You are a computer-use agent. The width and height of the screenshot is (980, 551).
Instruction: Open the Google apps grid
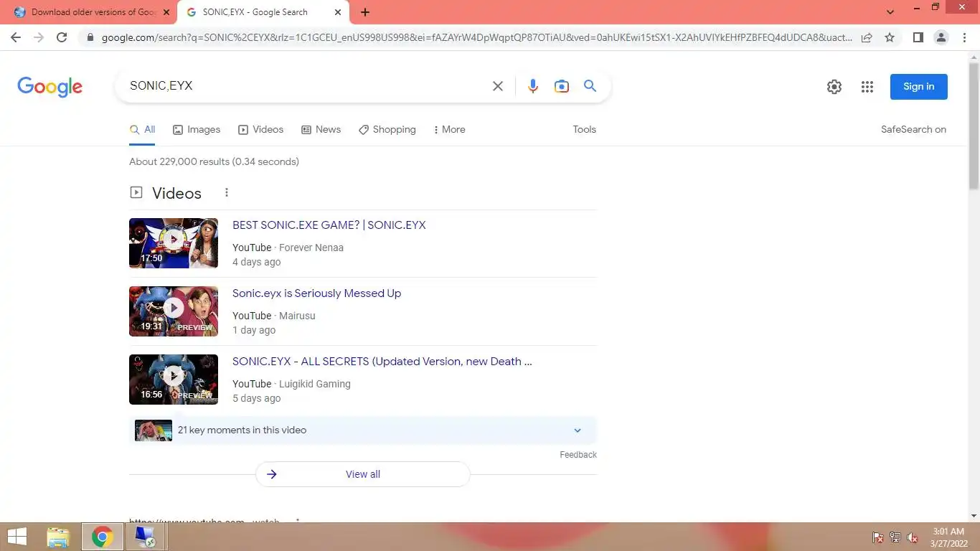867,87
